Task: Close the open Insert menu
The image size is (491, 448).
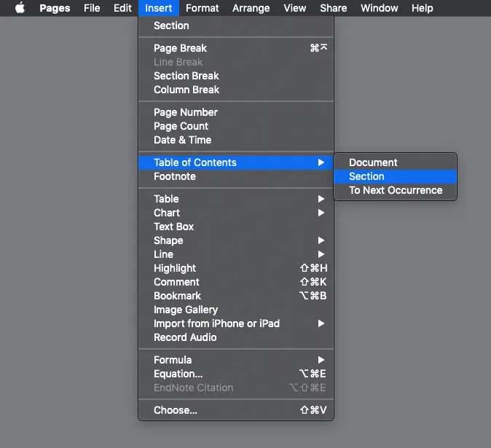Action: click(159, 8)
